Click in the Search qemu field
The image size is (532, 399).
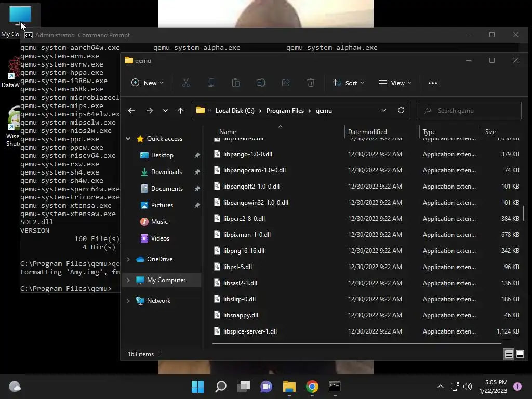coord(469,111)
